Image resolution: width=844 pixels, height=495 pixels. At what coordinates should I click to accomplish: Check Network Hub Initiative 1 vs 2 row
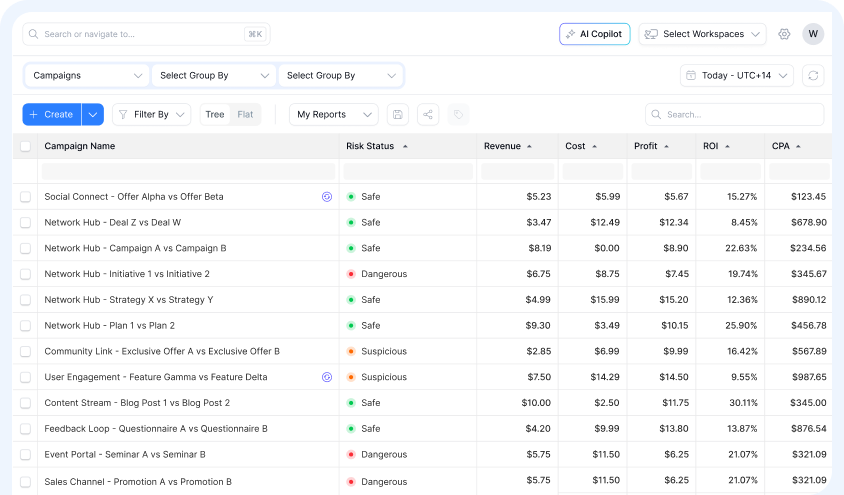[x=25, y=274]
